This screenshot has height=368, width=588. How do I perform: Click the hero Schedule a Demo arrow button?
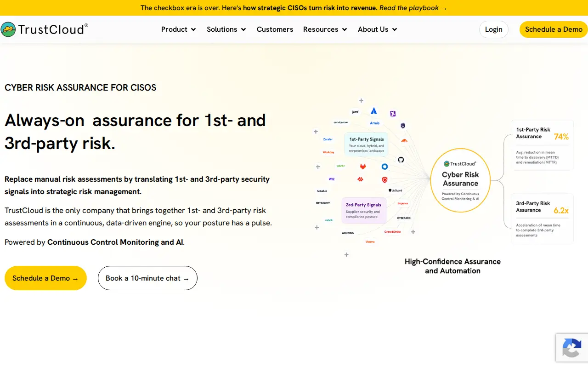tap(45, 278)
